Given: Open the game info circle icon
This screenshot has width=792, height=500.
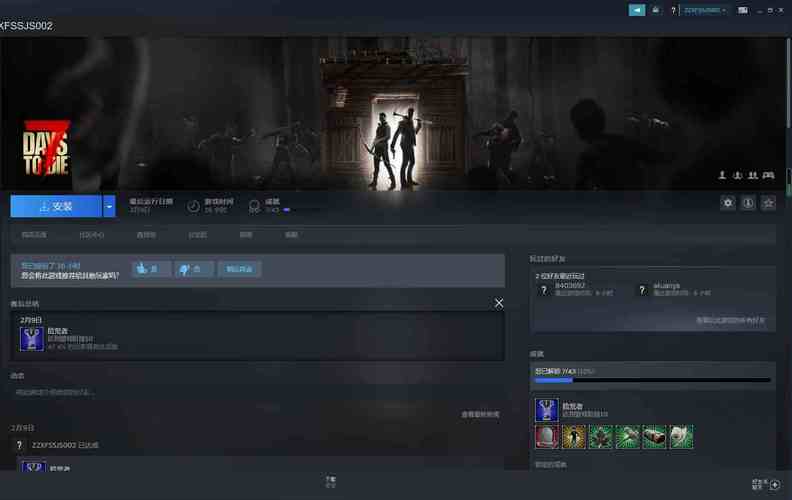Looking at the screenshot, I should click(748, 203).
